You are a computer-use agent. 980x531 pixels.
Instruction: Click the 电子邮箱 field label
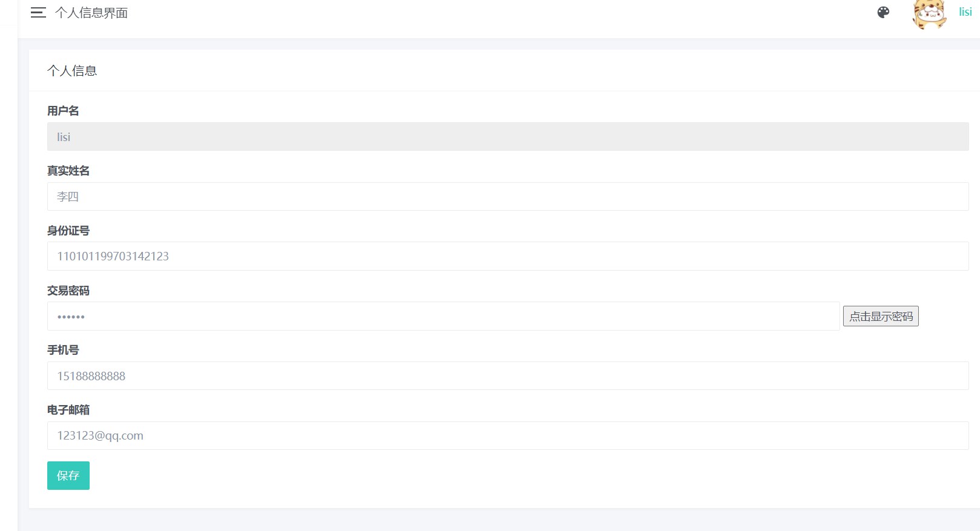coord(68,410)
